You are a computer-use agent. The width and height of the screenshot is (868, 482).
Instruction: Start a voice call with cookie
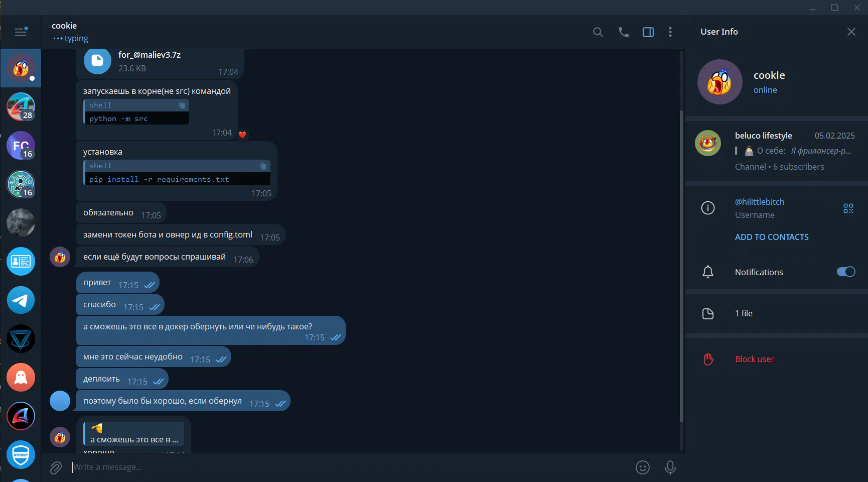[623, 32]
